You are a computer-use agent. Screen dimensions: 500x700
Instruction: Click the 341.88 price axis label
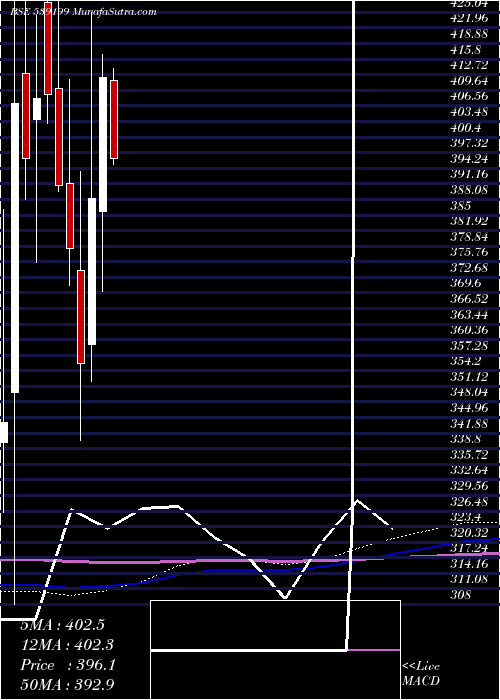pos(468,423)
